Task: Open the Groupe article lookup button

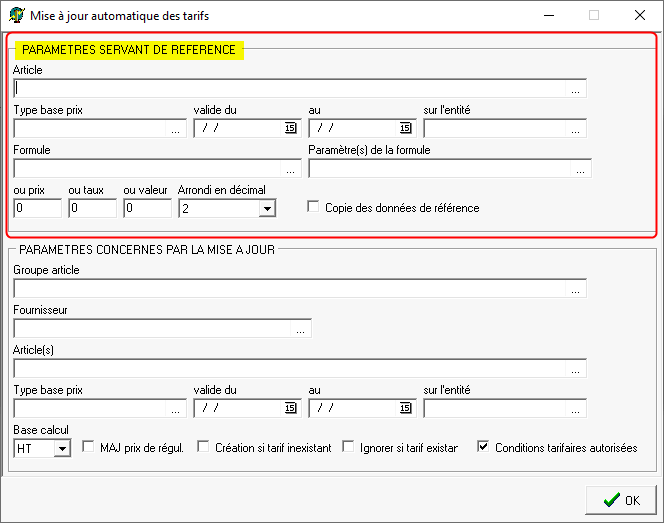Action: click(x=576, y=289)
